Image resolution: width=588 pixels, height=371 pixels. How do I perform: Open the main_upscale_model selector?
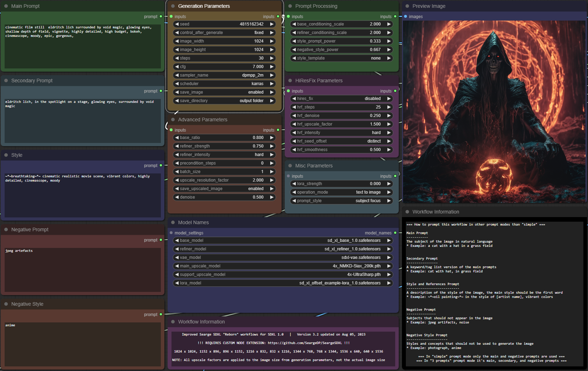[283, 266]
